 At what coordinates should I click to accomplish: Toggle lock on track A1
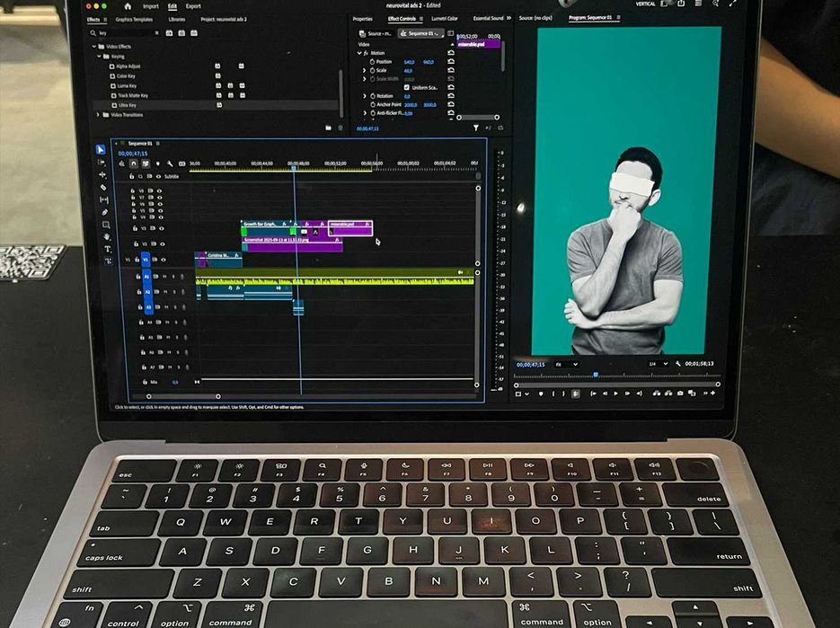pyautogui.click(x=137, y=277)
